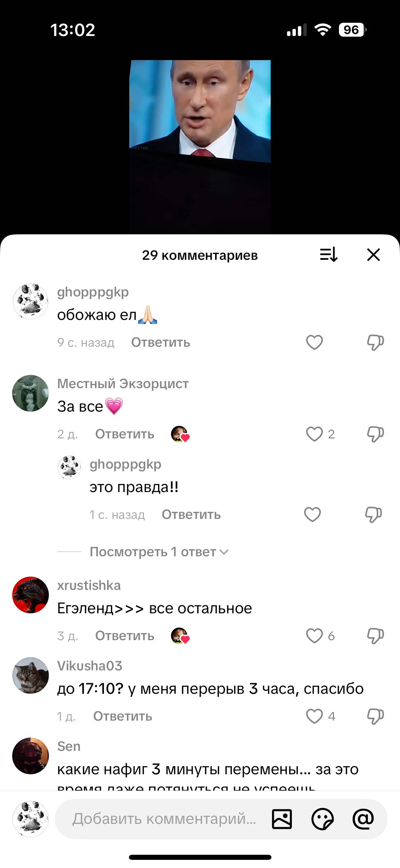This screenshot has height=868, width=400.
Task: Dislike ghopppgkp's "обожаю ел" comment
Action: pyautogui.click(x=375, y=342)
